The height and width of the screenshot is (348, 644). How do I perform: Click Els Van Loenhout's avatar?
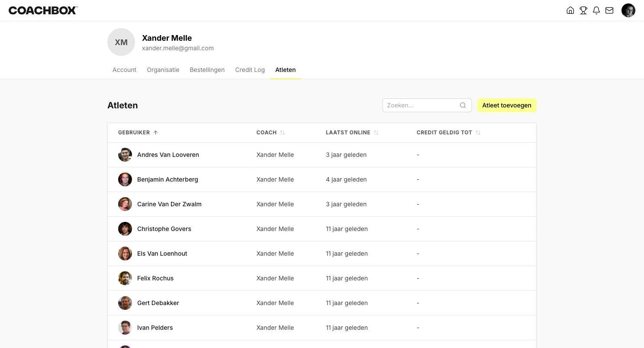(x=125, y=254)
